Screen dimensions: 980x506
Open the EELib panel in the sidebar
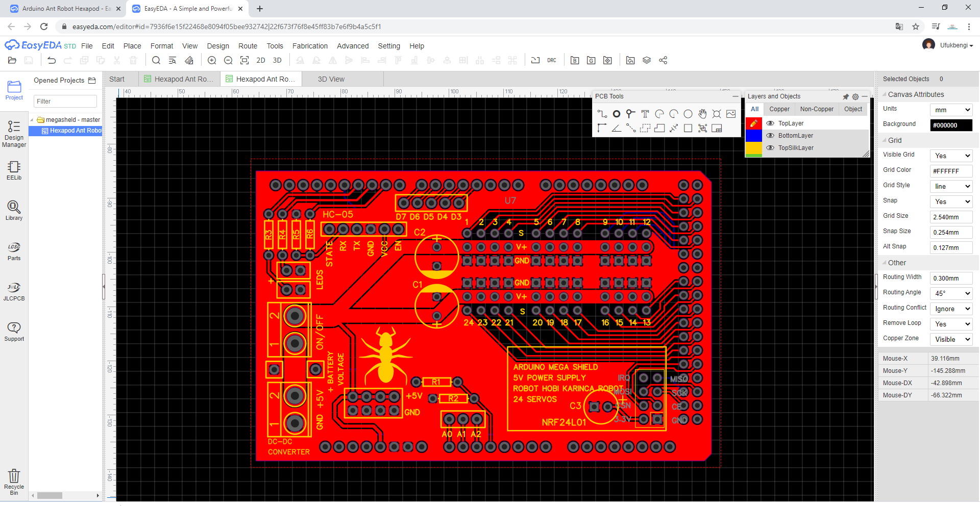click(x=14, y=170)
